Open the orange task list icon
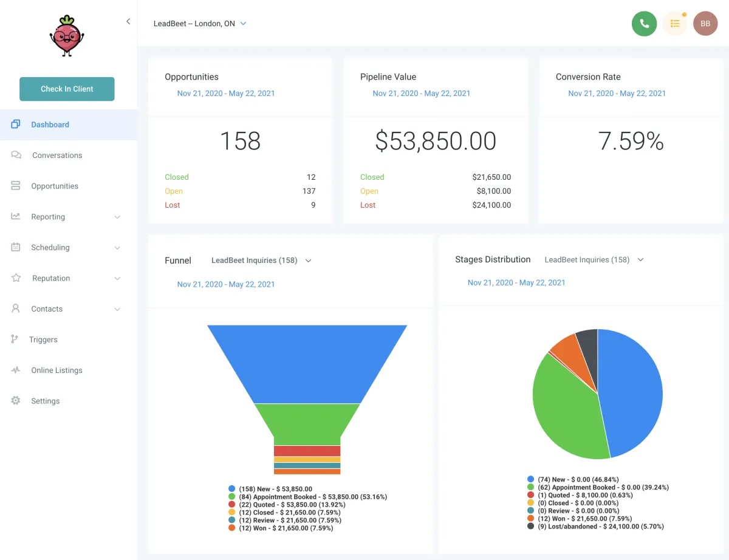Image resolution: width=729 pixels, height=560 pixels. pyautogui.click(x=674, y=24)
